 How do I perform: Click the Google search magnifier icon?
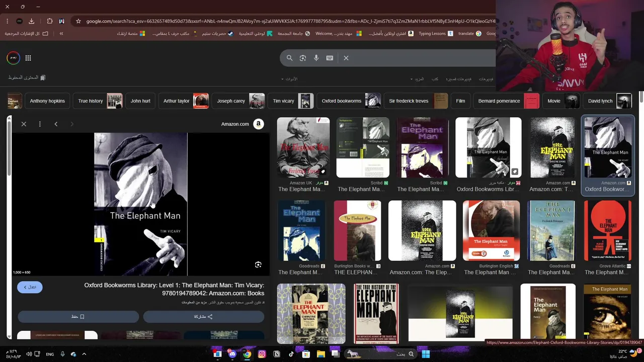coord(289,58)
